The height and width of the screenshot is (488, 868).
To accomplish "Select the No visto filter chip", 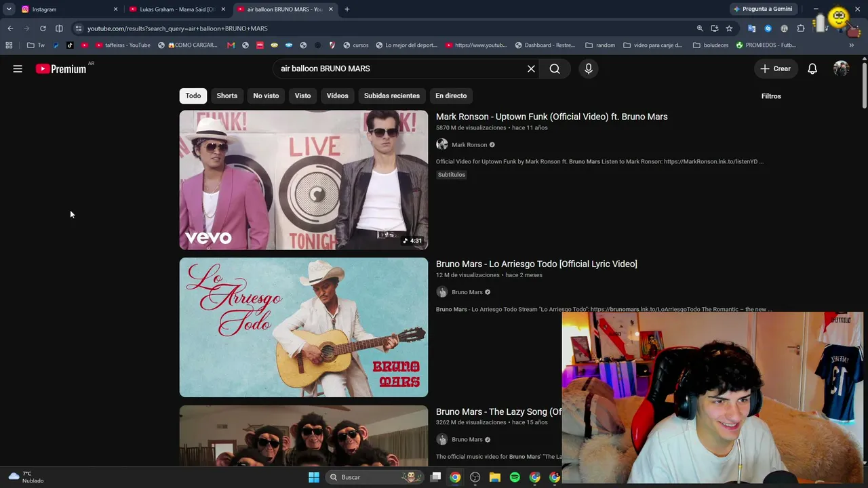I will point(266,96).
